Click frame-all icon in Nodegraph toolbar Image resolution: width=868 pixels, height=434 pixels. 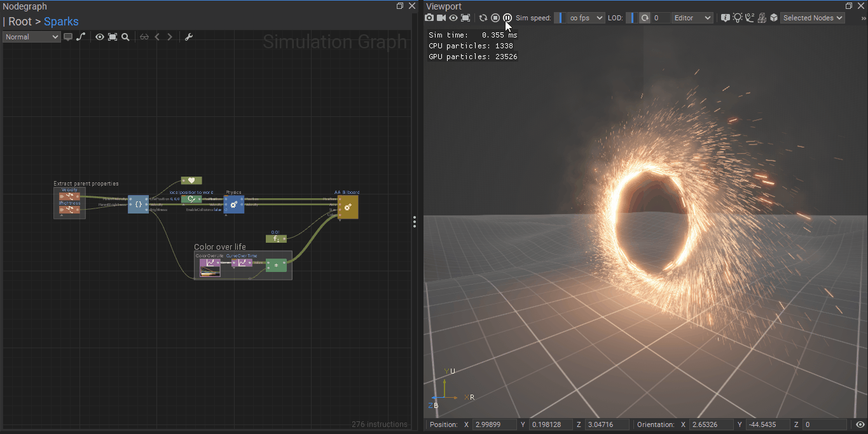tap(113, 37)
